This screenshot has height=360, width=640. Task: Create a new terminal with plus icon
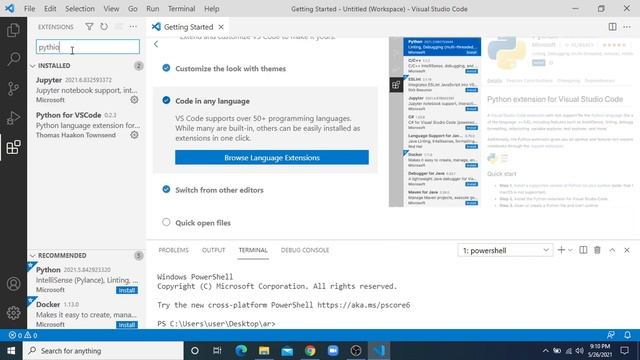tap(561, 250)
